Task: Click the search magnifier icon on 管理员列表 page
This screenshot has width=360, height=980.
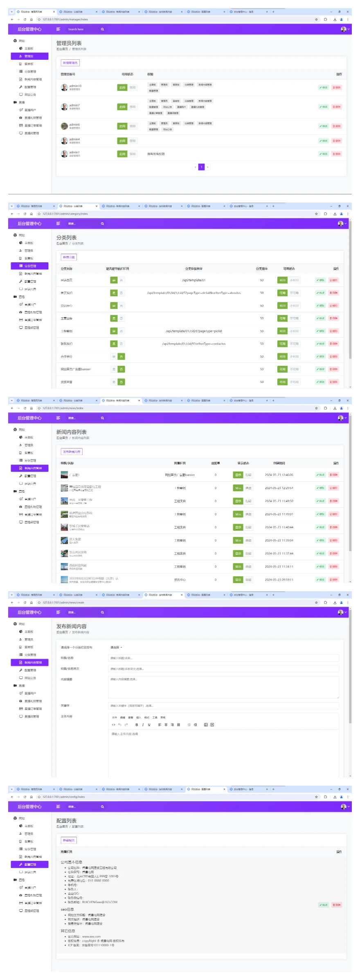Action: 102,29
